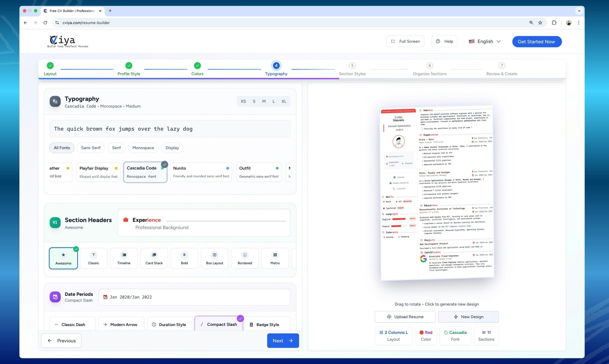Viewport: 609px width, 364px height.
Task: Set font size to XL
Action: pos(284,101)
